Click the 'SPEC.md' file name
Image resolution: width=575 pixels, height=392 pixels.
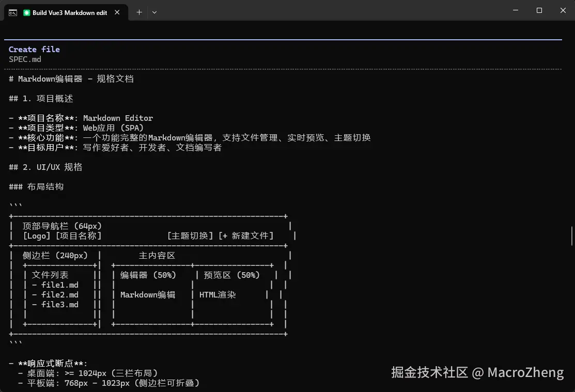coord(25,59)
